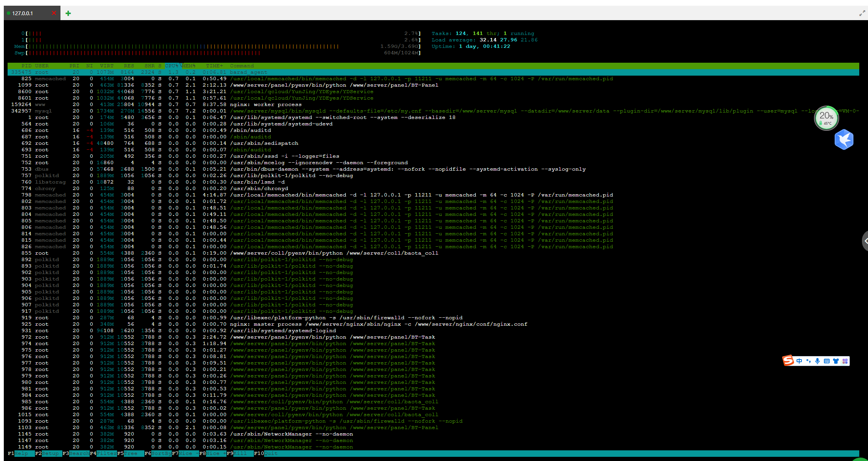Switch to the 127.0.0.1 tab
Viewport: 868px width, 461px height.
[x=23, y=13]
